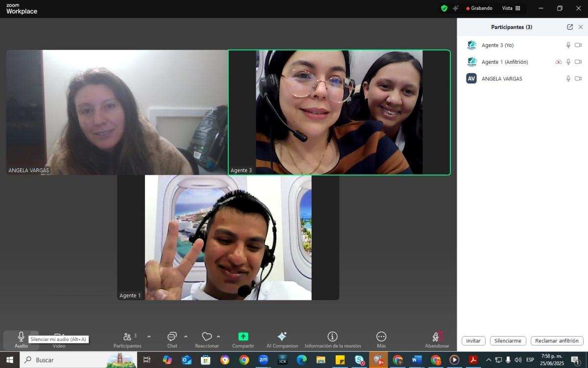The image size is (588, 368).
Task: Pop out the Participantes panel
Action: (570, 27)
